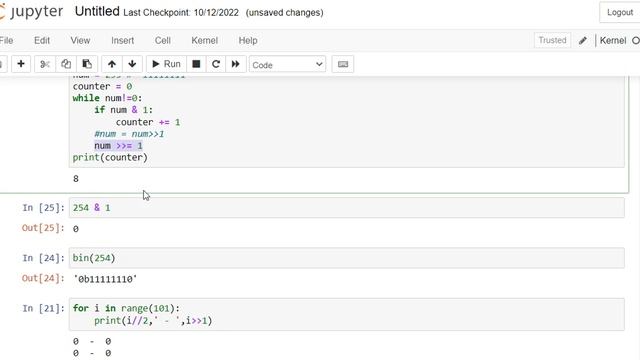Restart kernel and rerun notebook icon
The width and height of the screenshot is (640, 360).
pyautogui.click(x=236, y=64)
